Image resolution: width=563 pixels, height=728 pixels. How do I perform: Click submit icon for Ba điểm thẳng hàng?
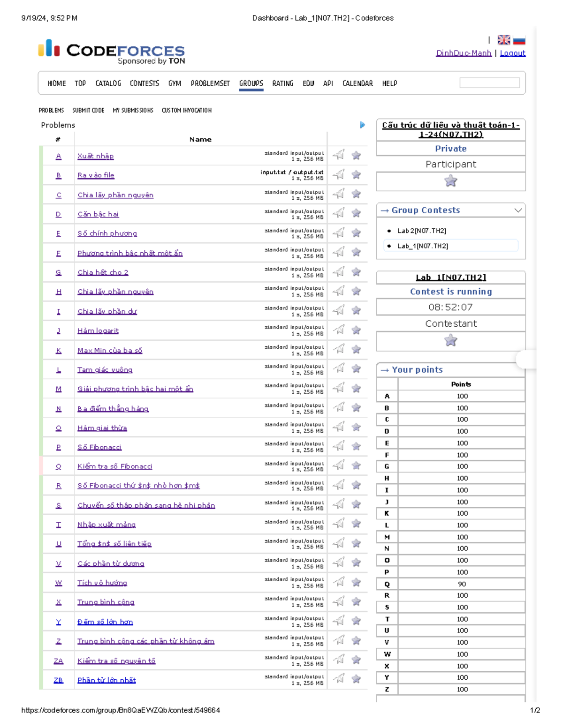pos(338,407)
